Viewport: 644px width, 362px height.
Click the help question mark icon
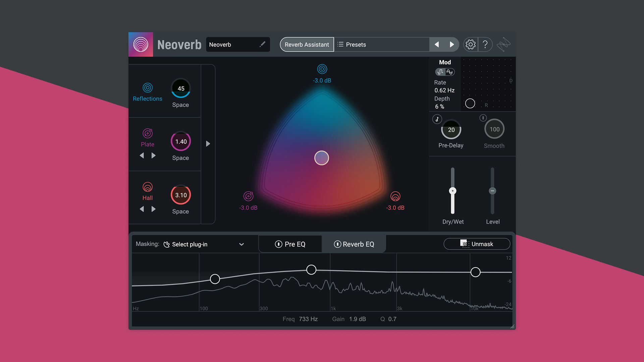pos(485,45)
